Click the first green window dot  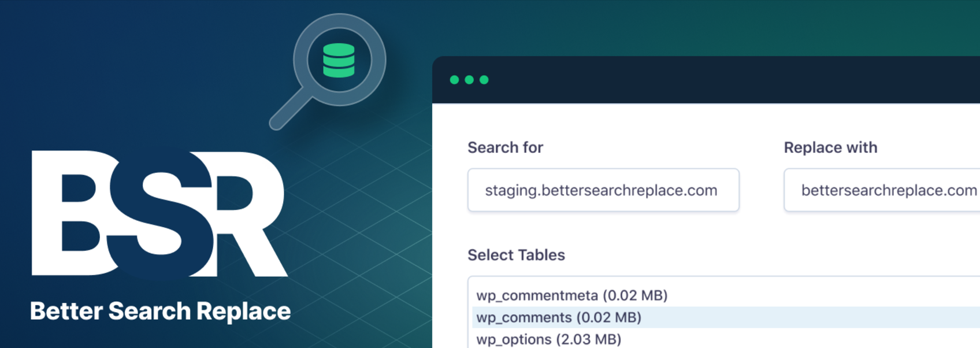pyautogui.click(x=454, y=80)
